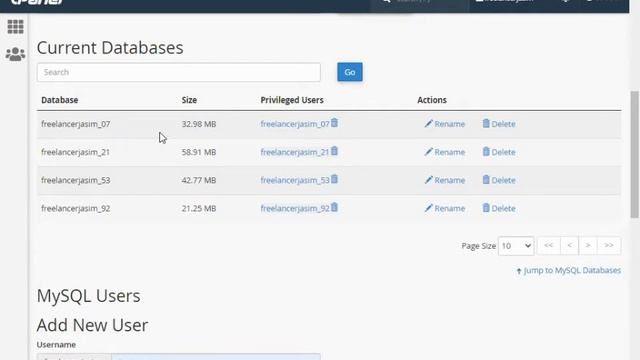Rename database freelancerjasim_21

(x=444, y=152)
